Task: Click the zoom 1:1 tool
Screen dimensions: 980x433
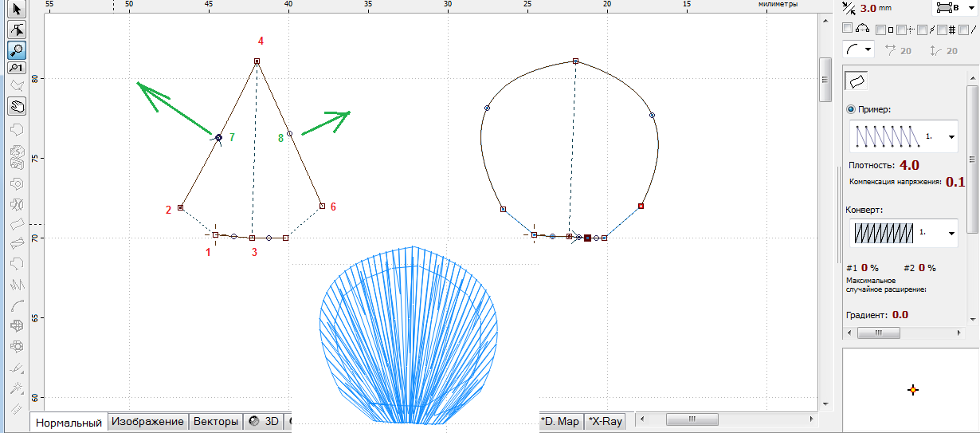Action: tap(16, 68)
